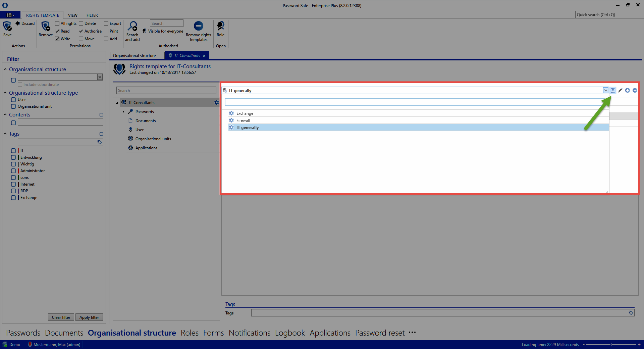Enable the Print permission checkbox
644x349 pixels.
pyautogui.click(x=106, y=31)
